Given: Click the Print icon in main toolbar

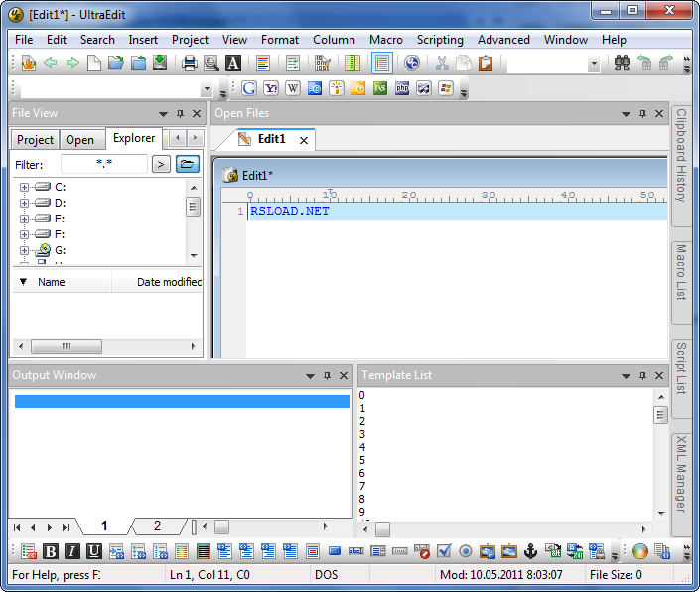Looking at the screenshot, I should (x=190, y=63).
